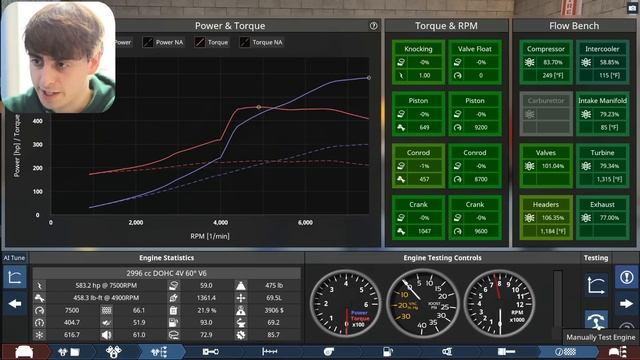Click the Manually Test Engine button

coord(596,320)
